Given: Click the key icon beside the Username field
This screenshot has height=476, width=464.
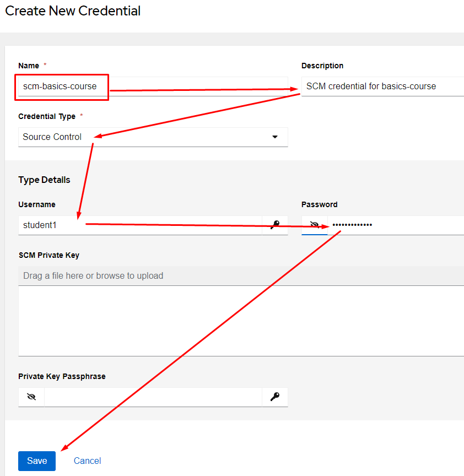Looking at the screenshot, I should click(275, 225).
